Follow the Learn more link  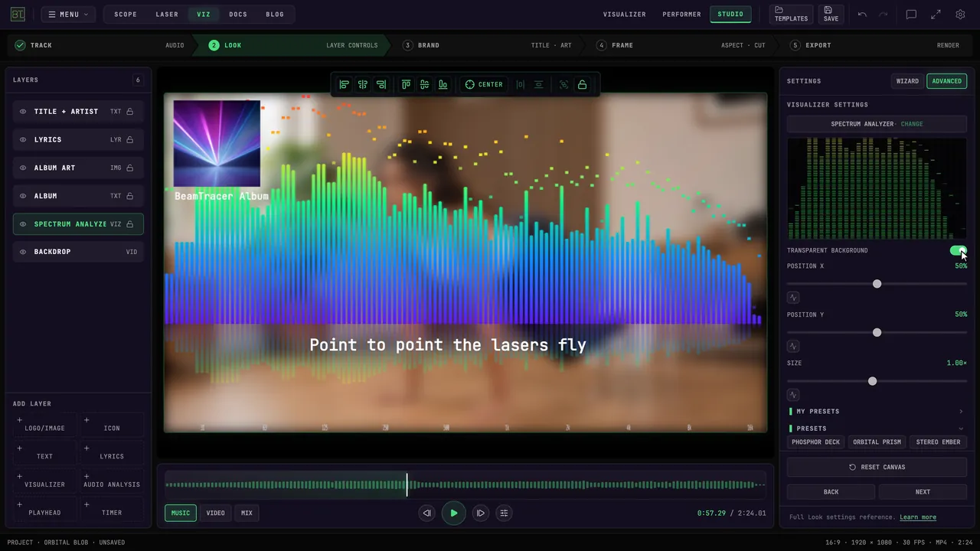(918, 517)
